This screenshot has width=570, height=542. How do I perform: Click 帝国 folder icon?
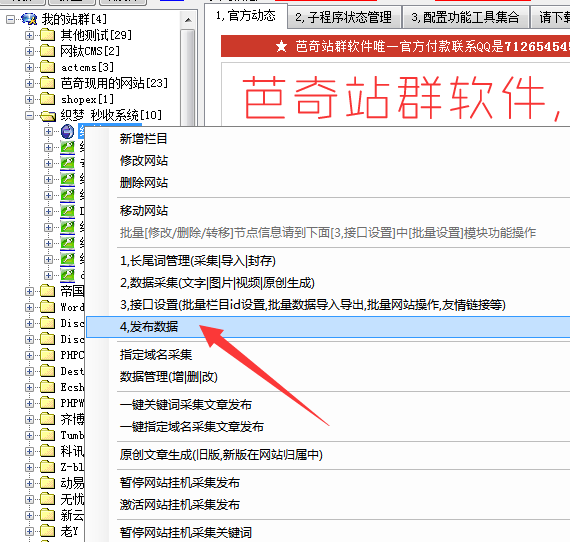47,291
